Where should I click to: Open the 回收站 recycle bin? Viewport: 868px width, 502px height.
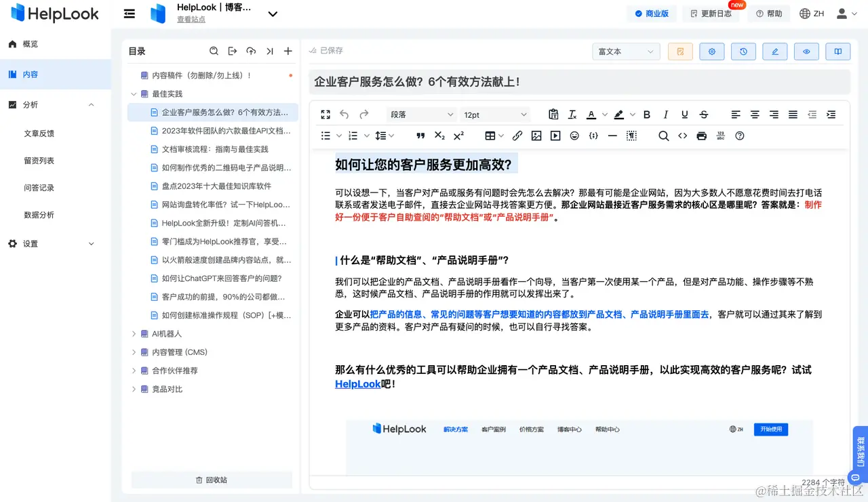[212, 480]
